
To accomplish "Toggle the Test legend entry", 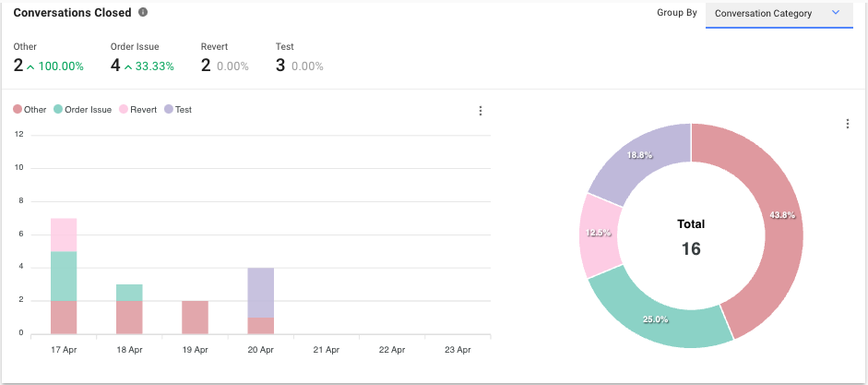I will [178, 110].
